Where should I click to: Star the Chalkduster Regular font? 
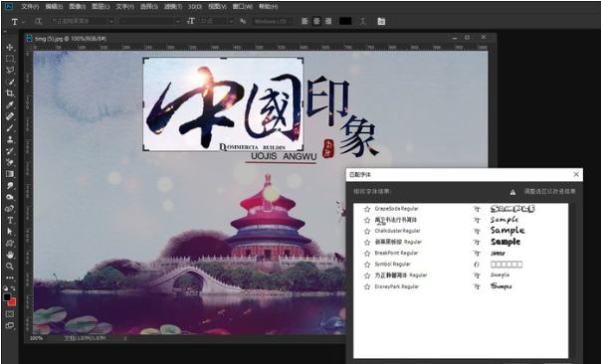coord(367,231)
